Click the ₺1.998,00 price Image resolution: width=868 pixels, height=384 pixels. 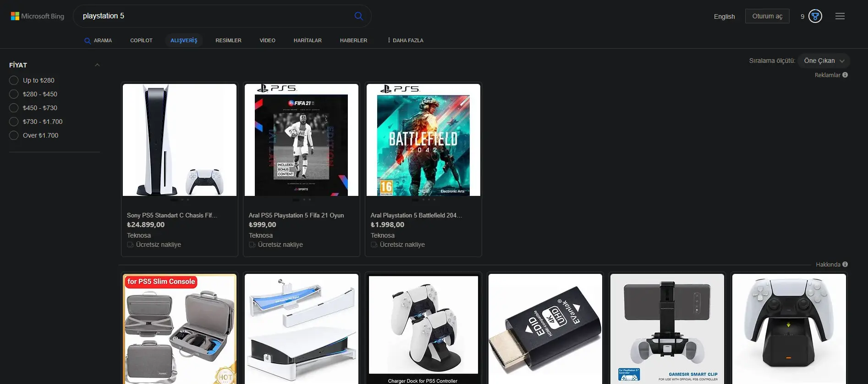(x=387, y=225)
